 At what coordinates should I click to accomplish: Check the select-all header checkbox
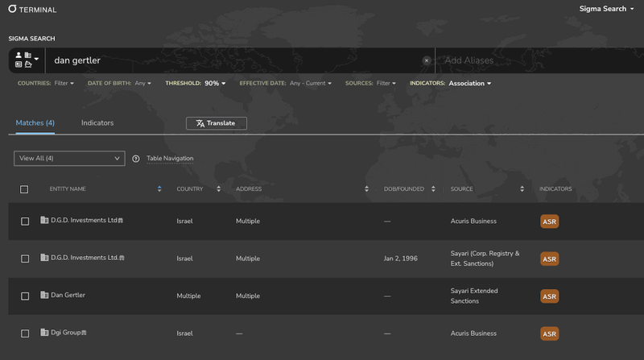point(24,189)
